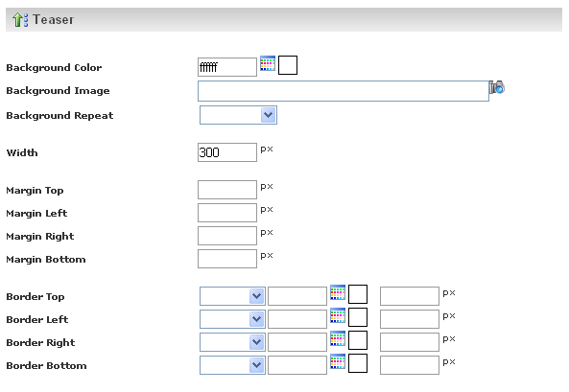Focus the Border Left width field
Screen dimensions: 569x392
(410, 319)
